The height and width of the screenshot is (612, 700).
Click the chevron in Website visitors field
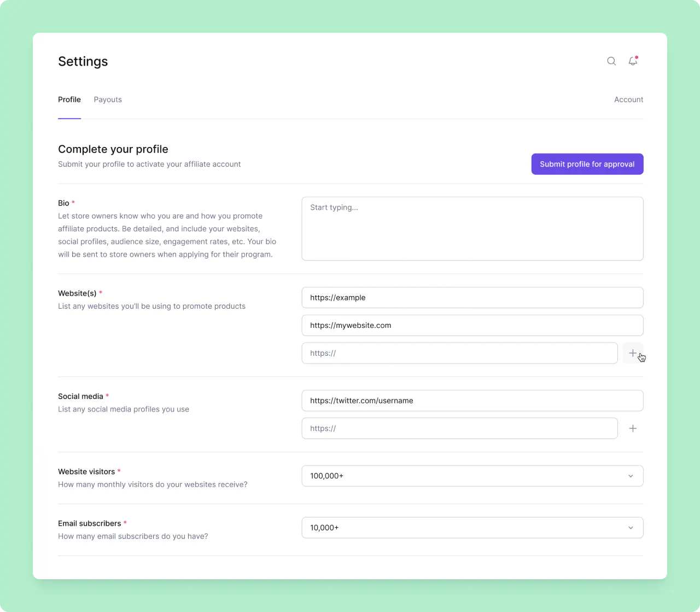(x=631, y=476)
